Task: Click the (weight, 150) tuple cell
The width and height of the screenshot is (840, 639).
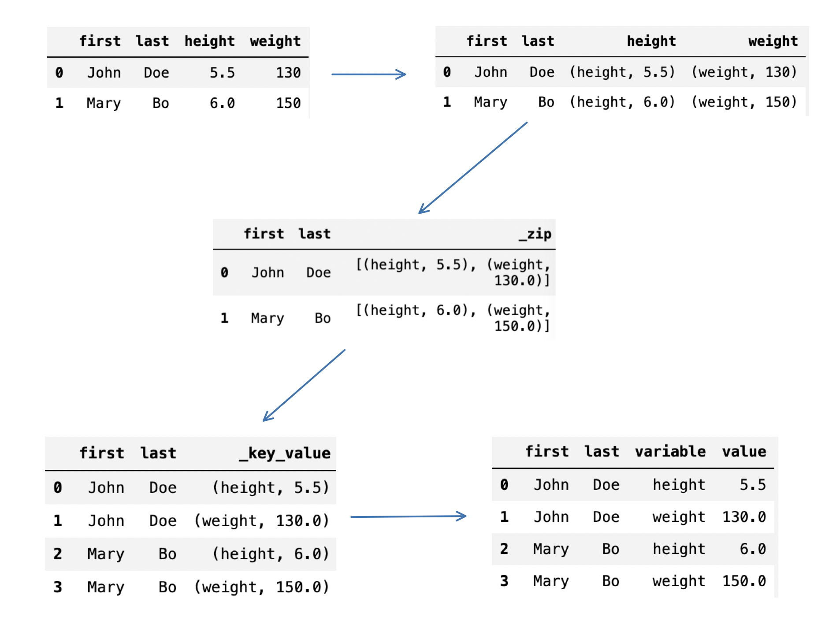Action: coord(744,102)
